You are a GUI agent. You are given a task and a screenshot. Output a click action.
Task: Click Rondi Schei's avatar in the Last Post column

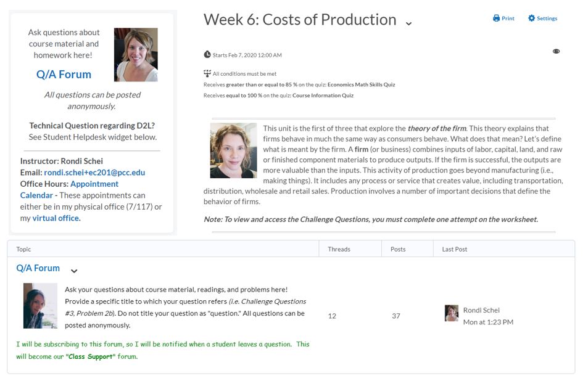(451, 313)
